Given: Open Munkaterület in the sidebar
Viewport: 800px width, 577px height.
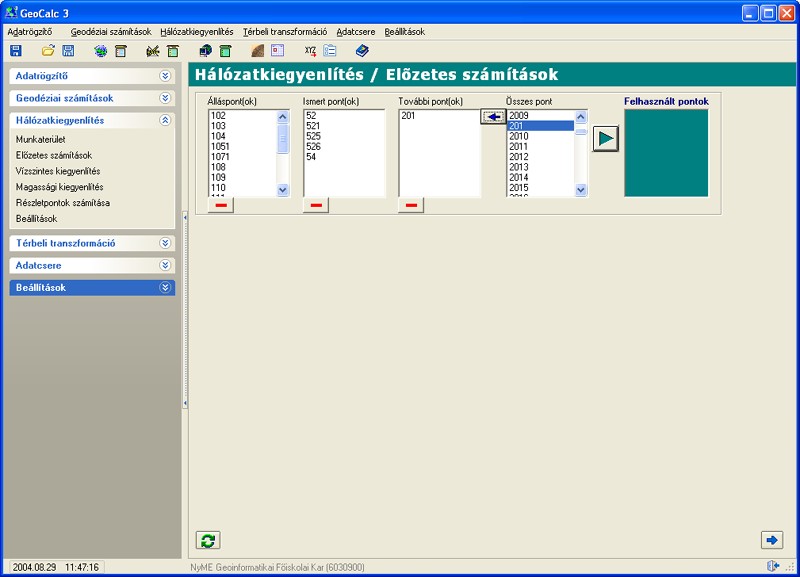Looking at the screenshot, I should coord(40,139).
